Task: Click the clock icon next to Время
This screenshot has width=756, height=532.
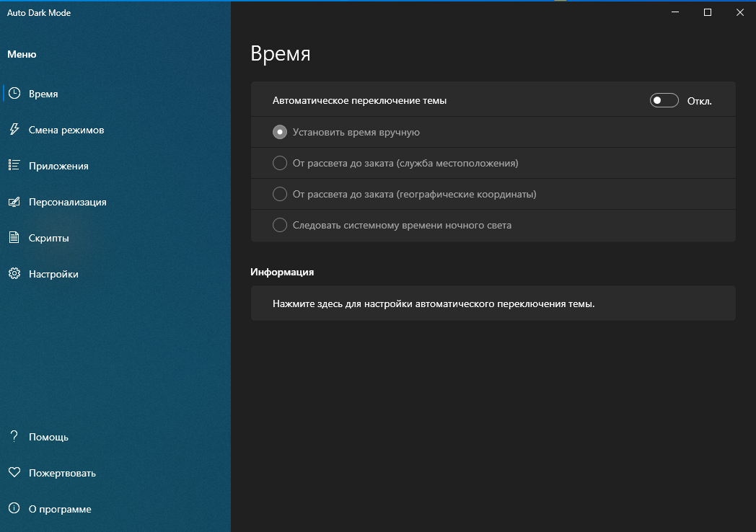Action: pos(14,94)
